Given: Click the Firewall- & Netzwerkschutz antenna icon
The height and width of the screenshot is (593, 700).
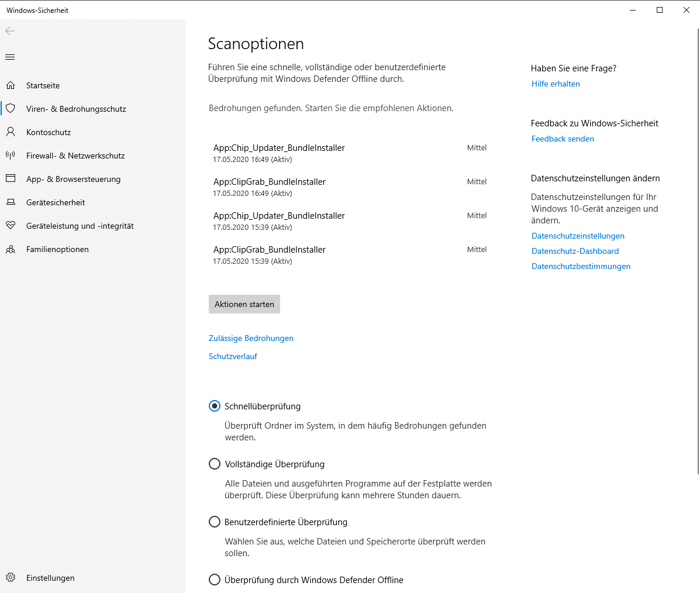Looking at the screenshot, I should pyautogui.click(x=11, y=155).
